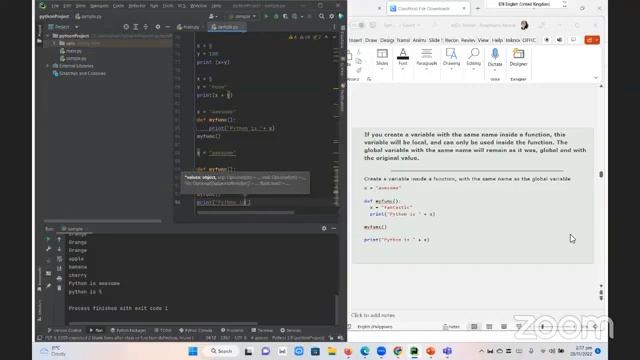Toggle Notes pane in PowerPoint status bar

pos(451,327)
